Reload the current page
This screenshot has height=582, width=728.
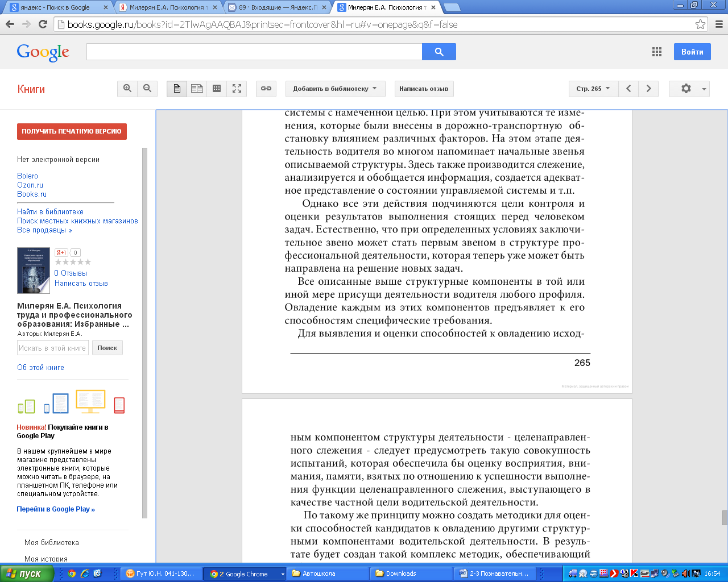[43, 24]
